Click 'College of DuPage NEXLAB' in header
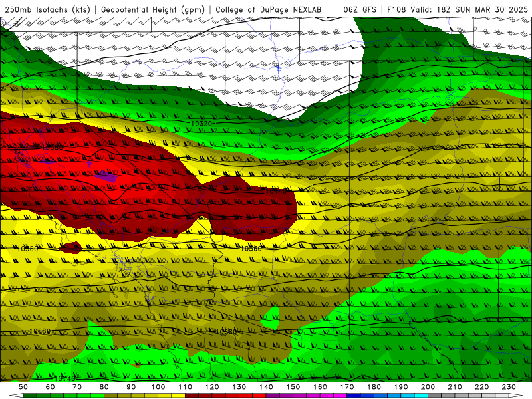Viewport: 532px width, 399px height. 268,9
